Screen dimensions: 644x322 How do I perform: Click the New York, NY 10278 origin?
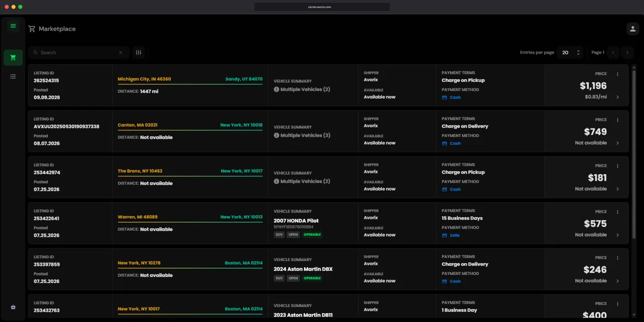(139, 263)
